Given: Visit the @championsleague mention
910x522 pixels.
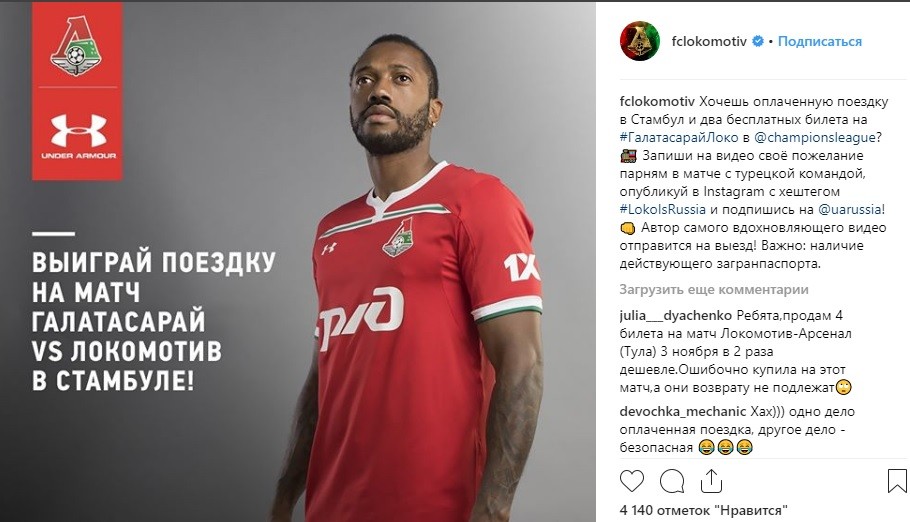Looking at the screenshot, I should pos(814,138).
